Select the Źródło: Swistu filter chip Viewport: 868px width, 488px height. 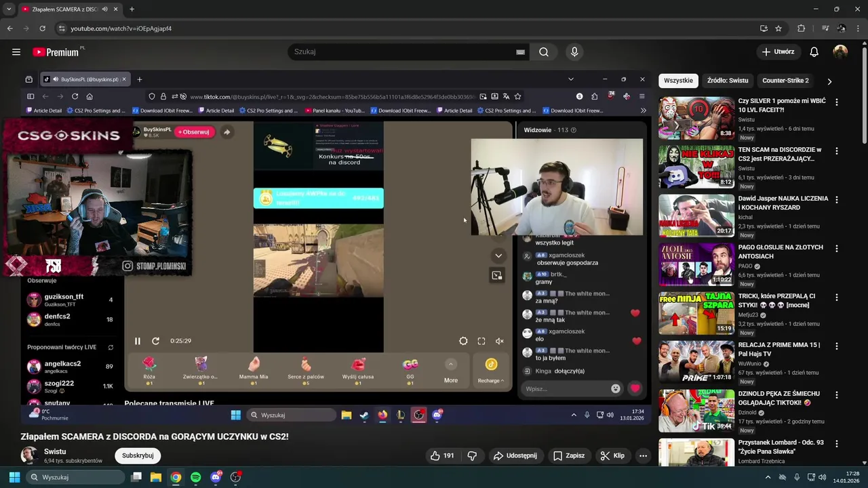coord(728,81)
